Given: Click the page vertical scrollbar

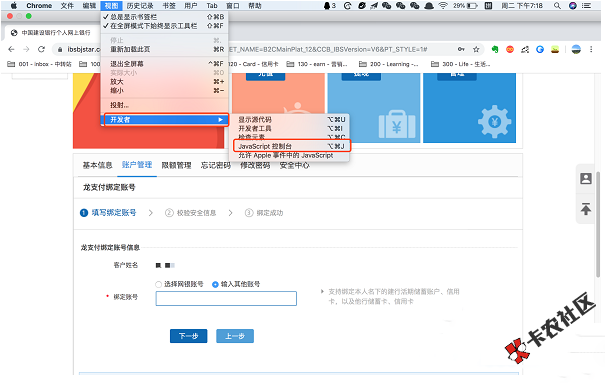Looking at the screenshot, I should (598, 224).
